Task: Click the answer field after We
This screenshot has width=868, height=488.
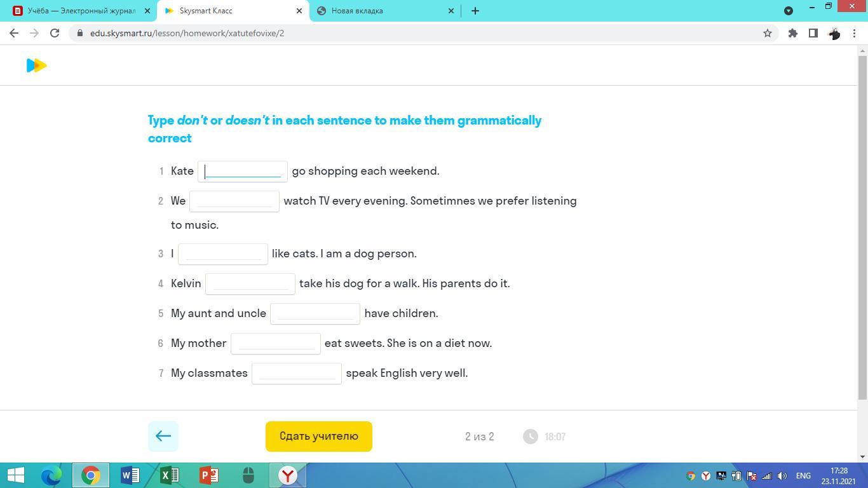Action: 234,201
